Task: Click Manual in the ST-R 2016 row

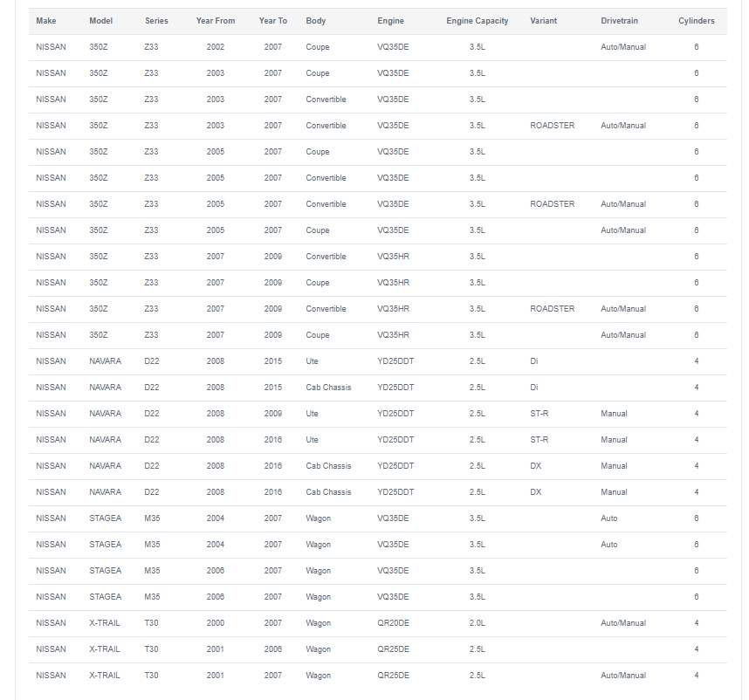Action: click(614, 440)
